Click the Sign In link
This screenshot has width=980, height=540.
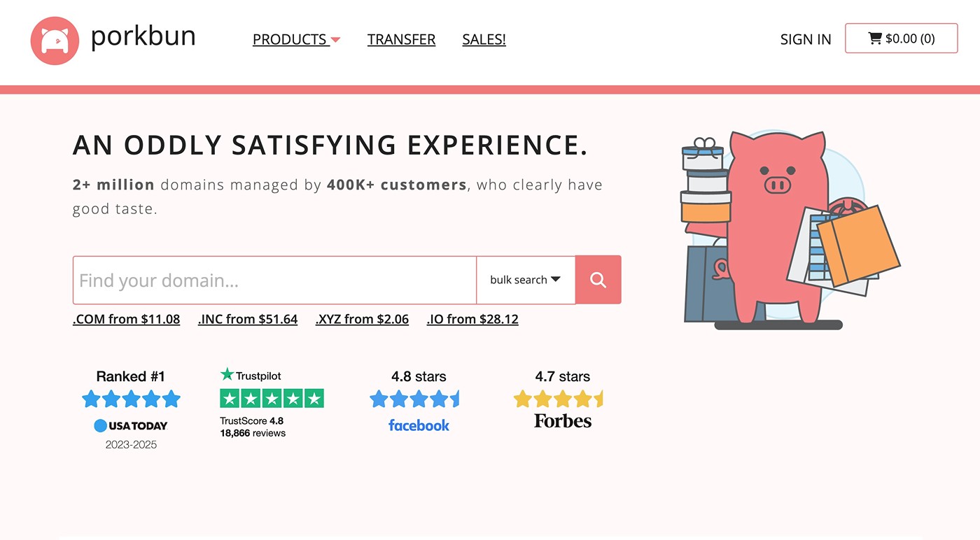(x=806, y=39)
